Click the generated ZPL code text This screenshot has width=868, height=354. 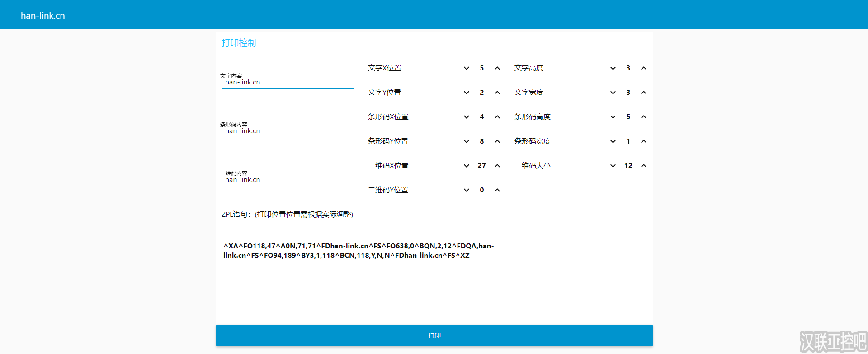click(359, 251)
